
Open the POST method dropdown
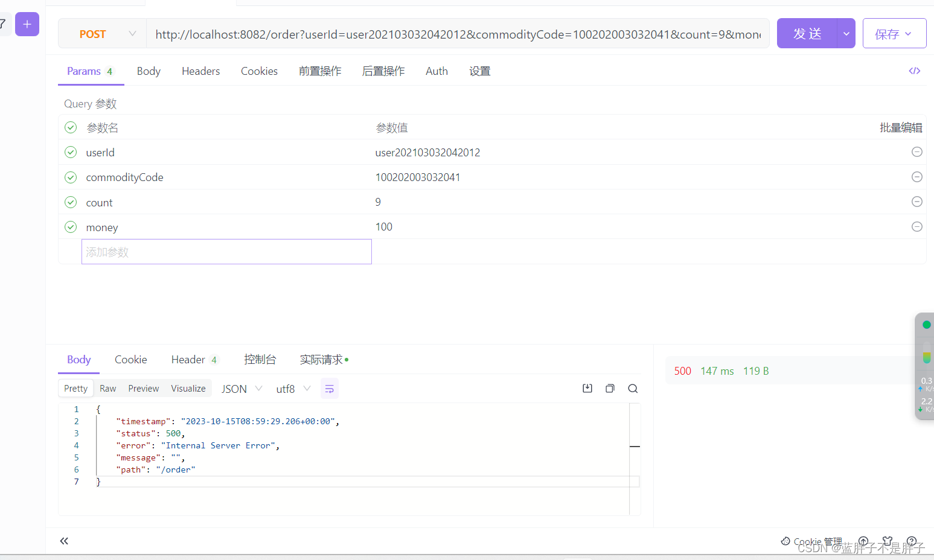tap(102, 34)
